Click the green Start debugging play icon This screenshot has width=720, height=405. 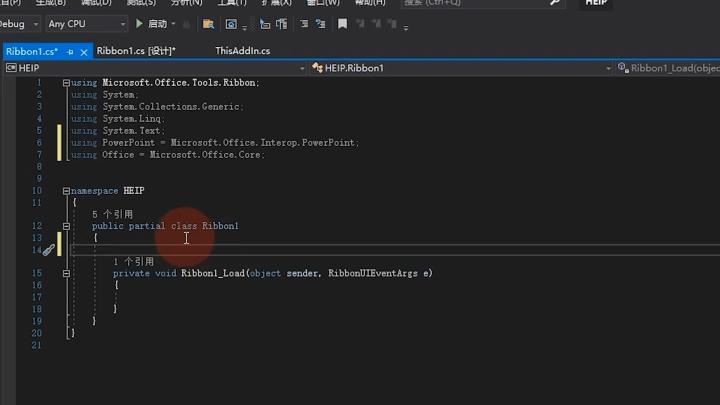(140, 23)
